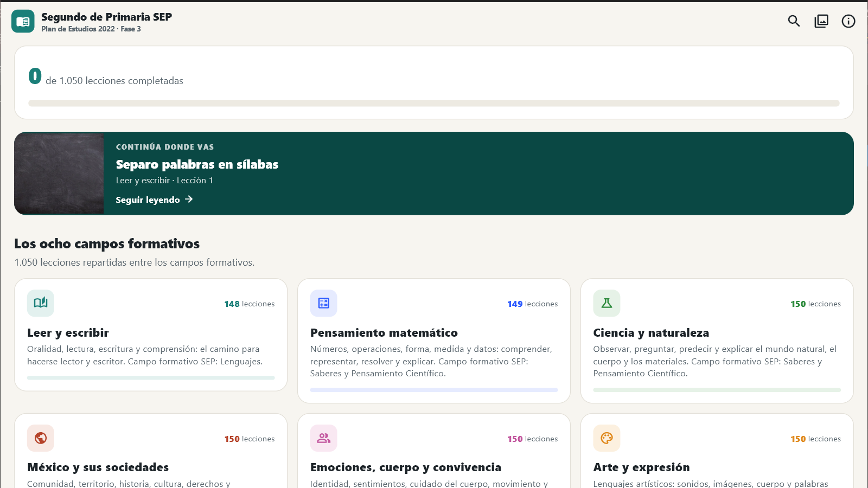Click the green book app logo
Screen dimensions: 868x488
pyautogui.click(x=23, y=21)
